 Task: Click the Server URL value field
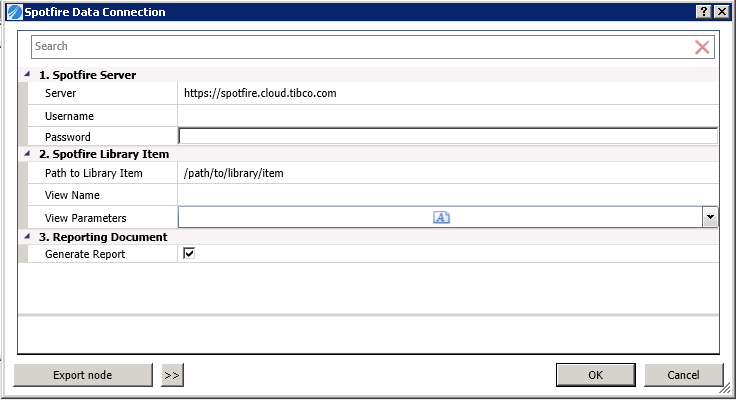point(448,93)
